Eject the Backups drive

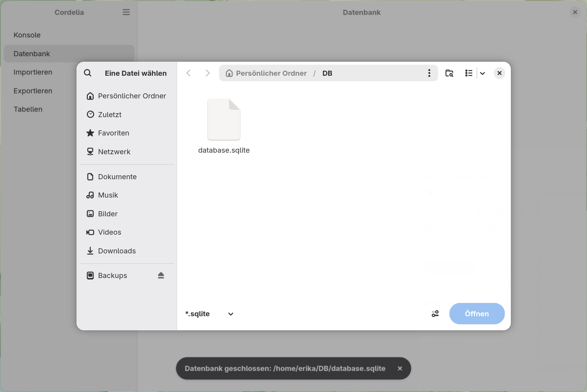tap(161, 276)
